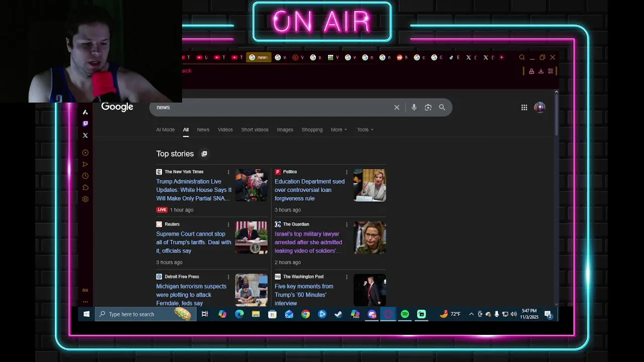This screenshot has width=644, height=362.
Task: Switch to the active 'news' browser tab
Action: (259, 57)
